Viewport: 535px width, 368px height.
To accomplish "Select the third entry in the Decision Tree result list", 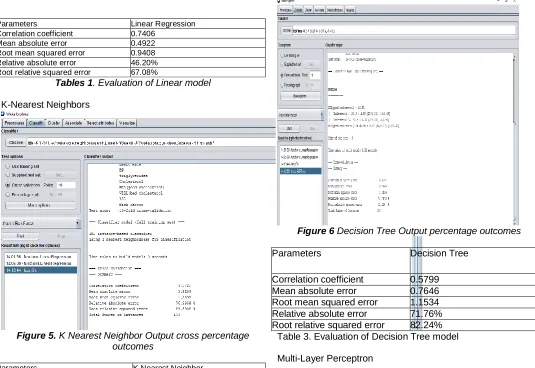I will point(300,164).
